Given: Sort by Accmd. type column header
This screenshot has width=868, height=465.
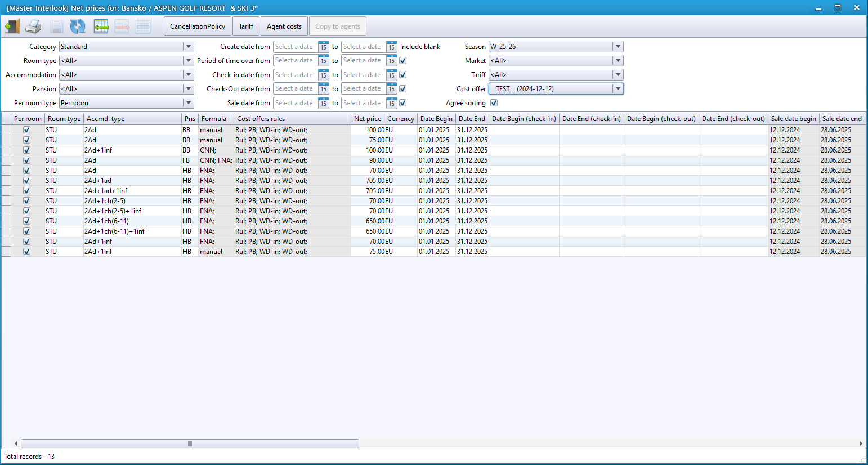Looking at the screenshot, I should (x=133, y=119).
